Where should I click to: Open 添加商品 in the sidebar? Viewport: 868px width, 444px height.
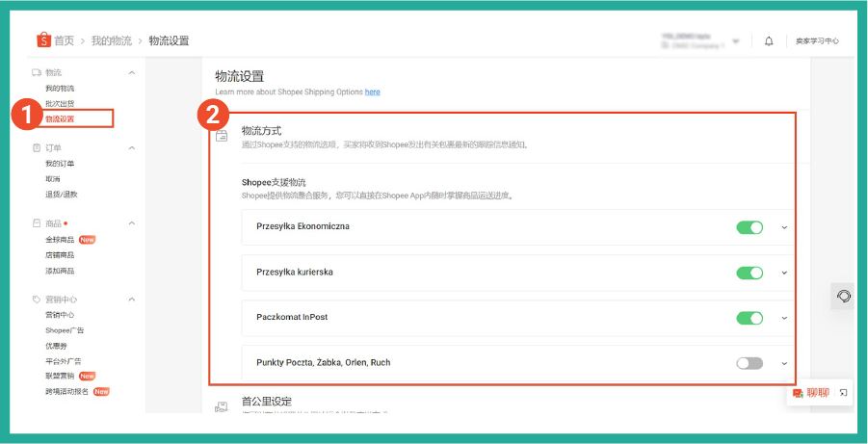pyautogui.click(x=60, y=271)
